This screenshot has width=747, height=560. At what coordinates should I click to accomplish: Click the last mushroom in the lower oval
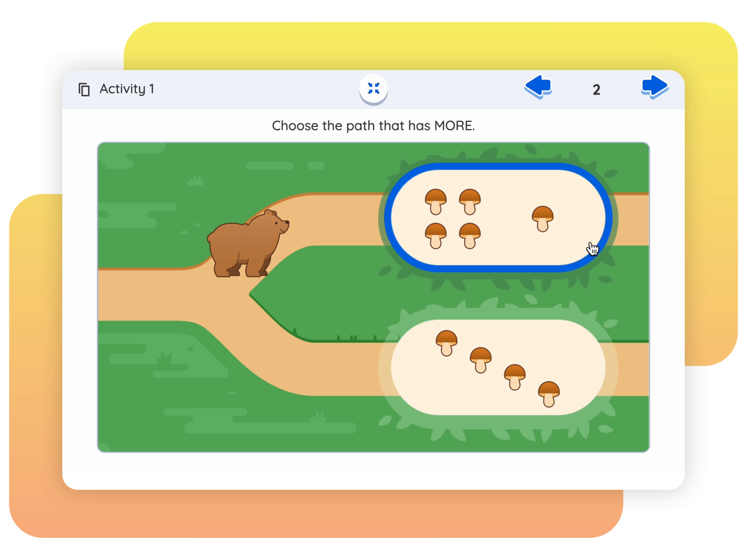[549, 394]
